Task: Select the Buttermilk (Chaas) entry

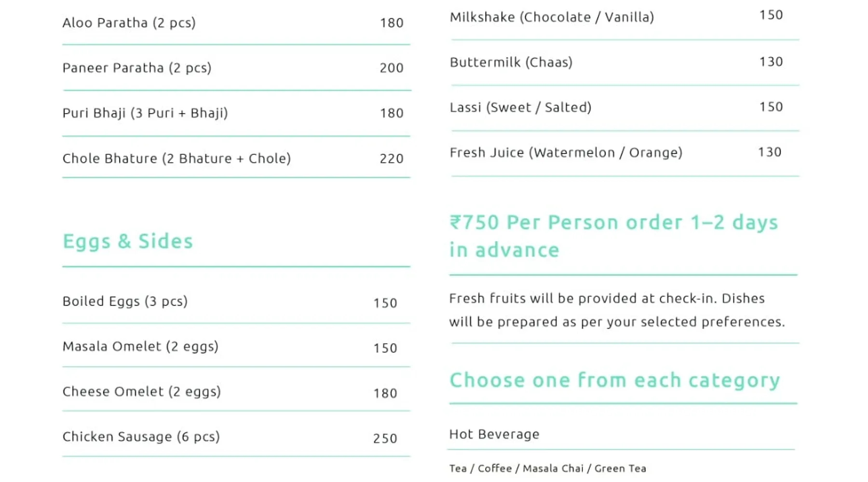Action: coord(511,62)
